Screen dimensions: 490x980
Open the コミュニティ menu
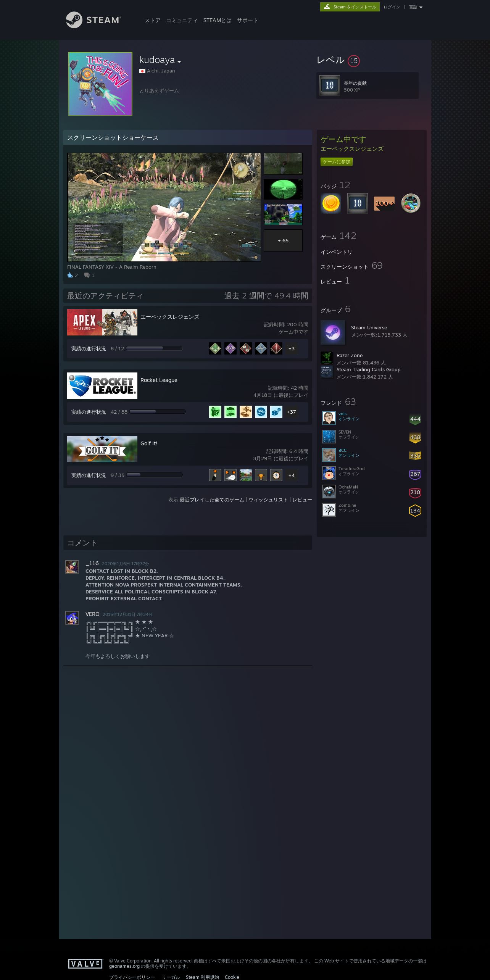[182, 21]
